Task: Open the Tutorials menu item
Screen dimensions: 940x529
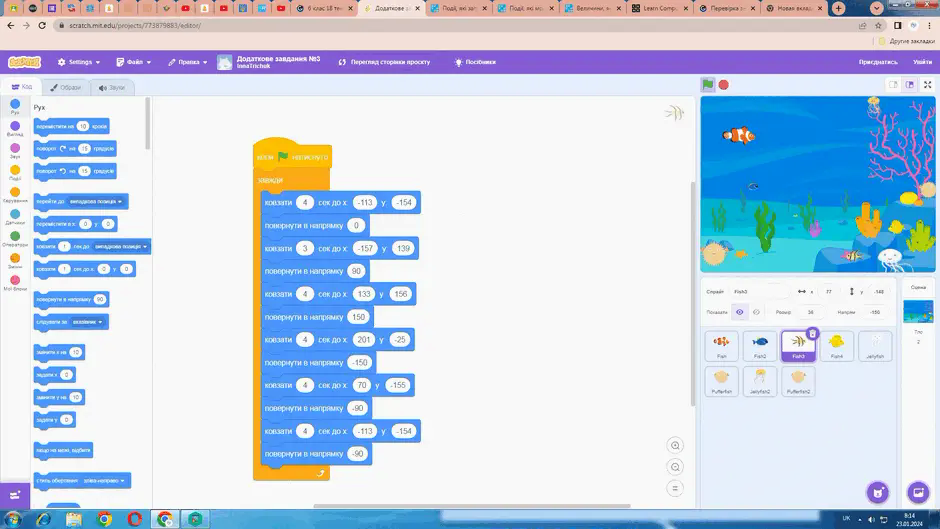Action: pyautogui.click(x=475, y=62)
